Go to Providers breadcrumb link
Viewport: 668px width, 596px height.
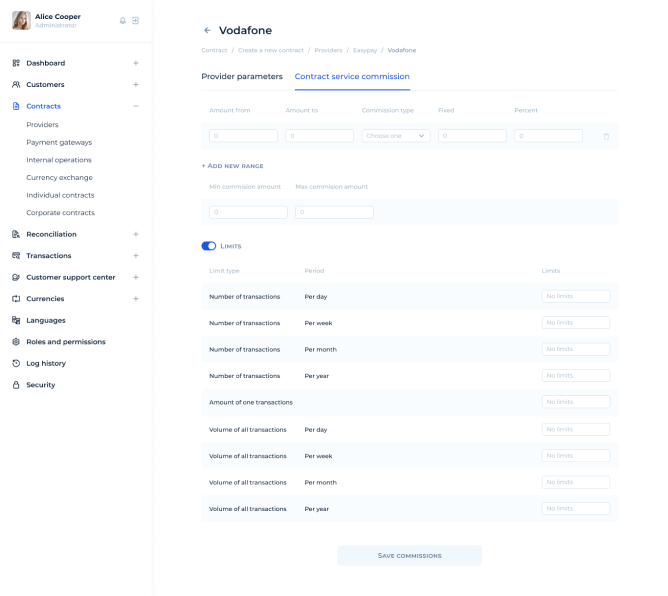point(328,50)
